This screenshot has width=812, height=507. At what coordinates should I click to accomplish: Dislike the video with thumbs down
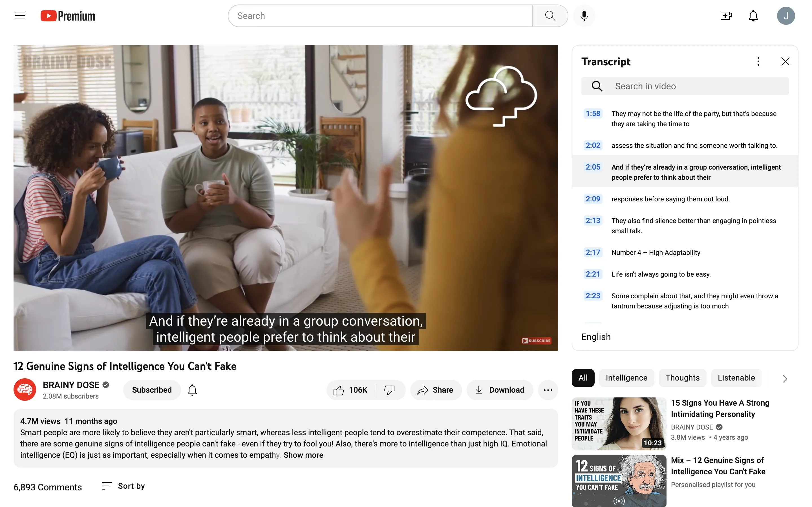(390, 390)
